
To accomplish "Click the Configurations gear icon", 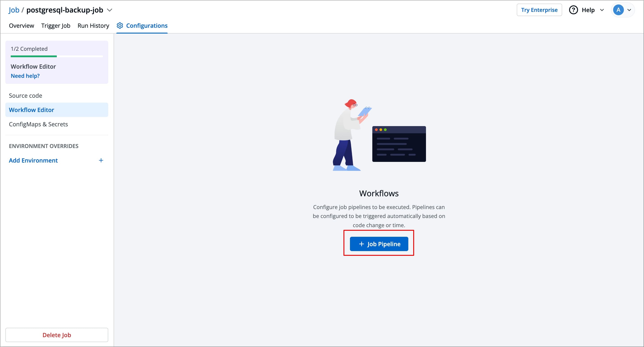I will click(x=120, y=25).
